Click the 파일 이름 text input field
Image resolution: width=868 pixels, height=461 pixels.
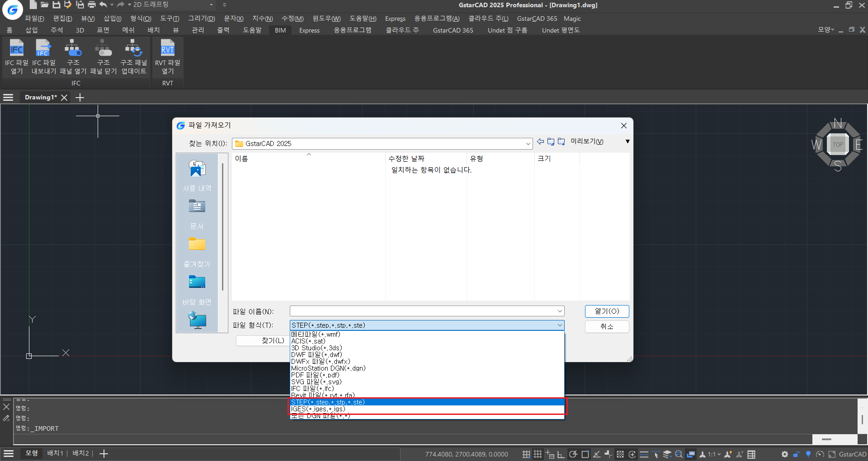(x=427, y=311)
